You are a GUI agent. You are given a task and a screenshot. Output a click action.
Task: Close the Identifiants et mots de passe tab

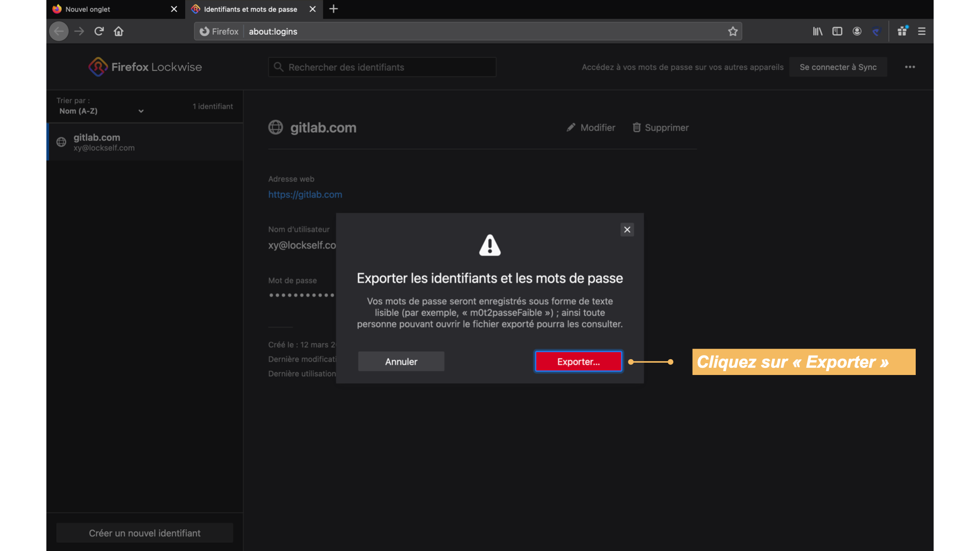(313, 9)
